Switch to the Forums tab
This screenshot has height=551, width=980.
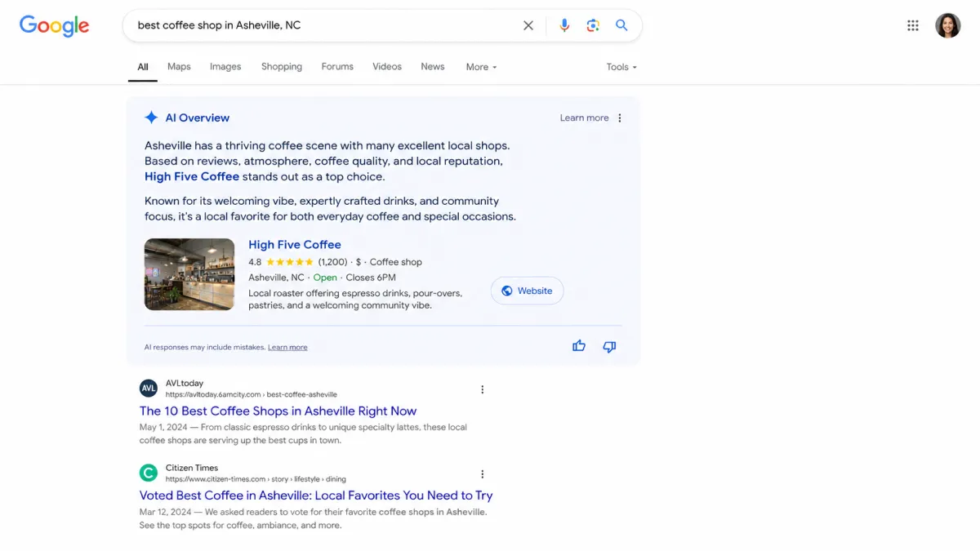coord(337,67)
